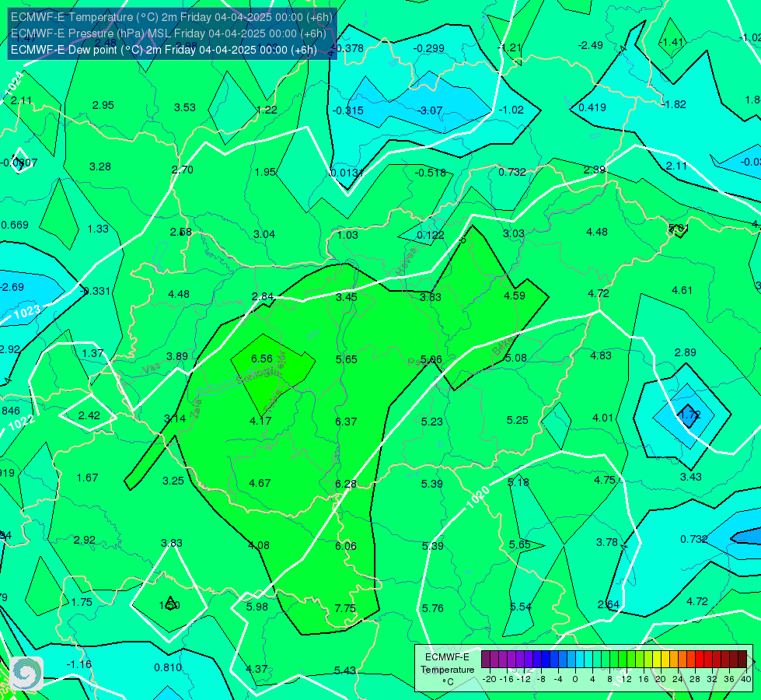Click the 2.89 temperature value
This screenshot has height=700, width=761.
pos(686,352)
